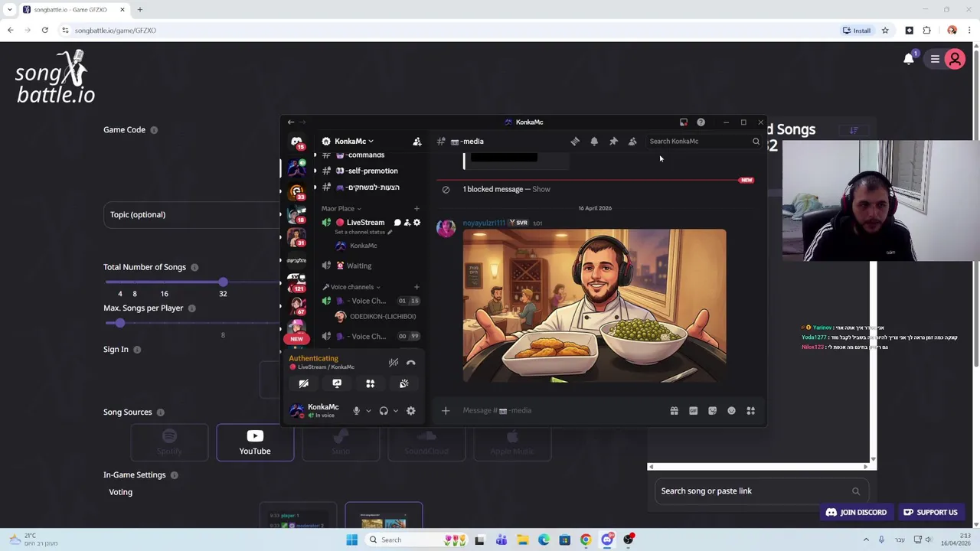Open notification settings bell in Discord header

coord(594,141)
